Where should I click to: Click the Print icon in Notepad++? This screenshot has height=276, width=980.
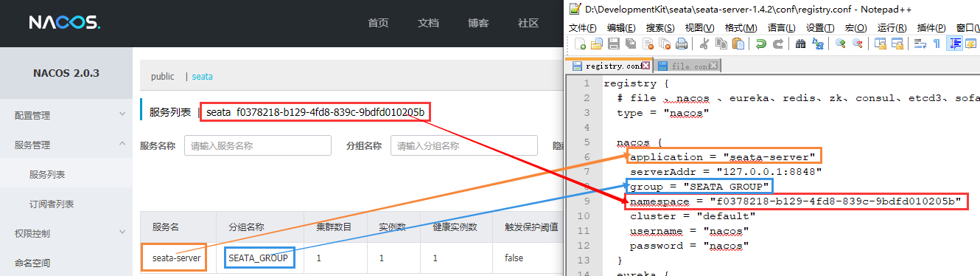(x=682, y=44)
